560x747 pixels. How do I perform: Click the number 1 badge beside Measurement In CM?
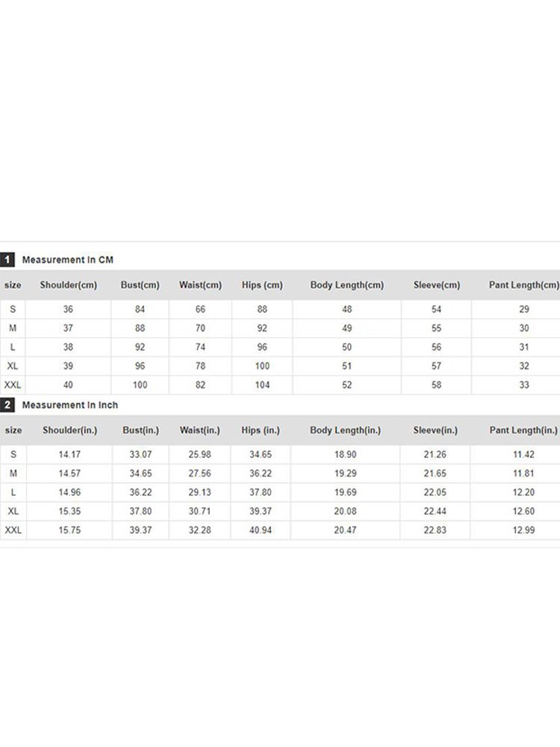coord(7,260)
